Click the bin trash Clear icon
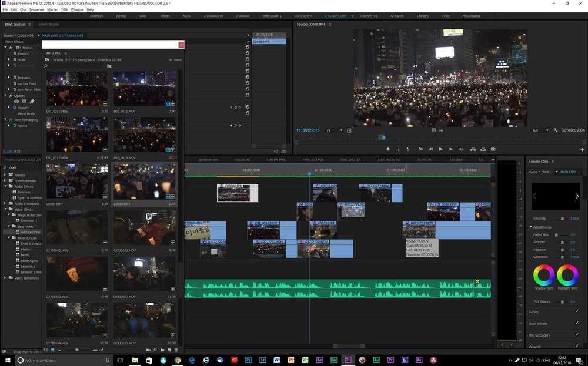588x366 pixels. tap(176, 350)
